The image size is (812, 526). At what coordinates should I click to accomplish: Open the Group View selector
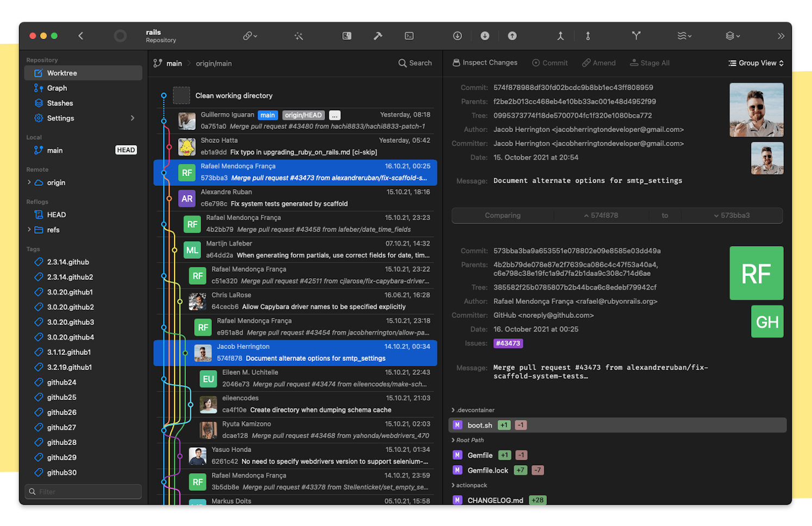click(x=755, y=62)
